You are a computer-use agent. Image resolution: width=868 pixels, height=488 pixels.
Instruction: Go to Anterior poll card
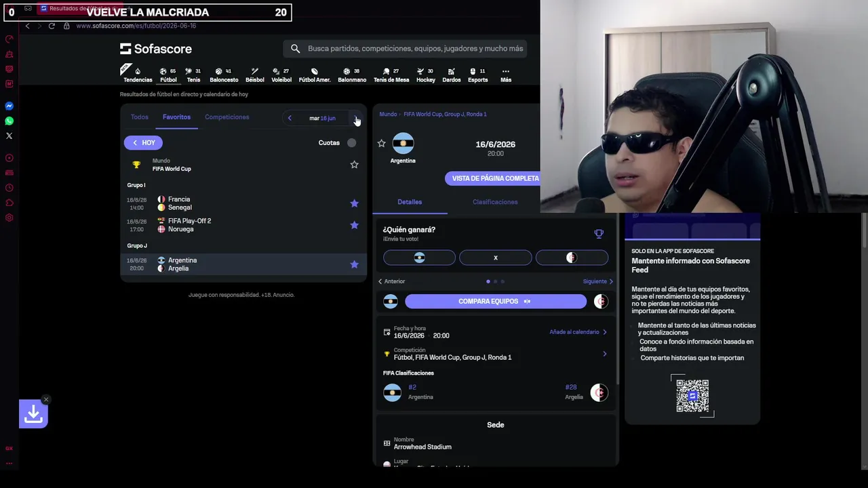391,281
